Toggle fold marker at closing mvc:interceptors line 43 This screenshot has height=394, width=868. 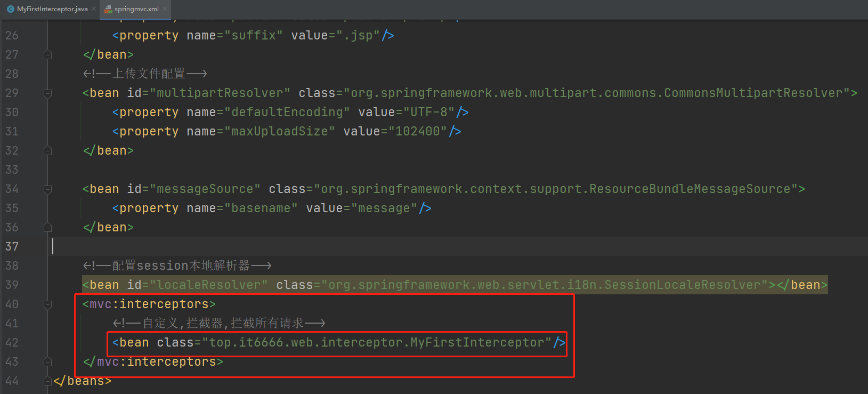pos(47,361)
